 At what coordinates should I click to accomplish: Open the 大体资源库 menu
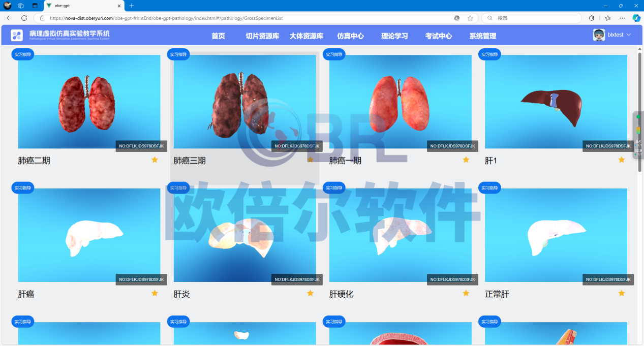coord(306,36)
